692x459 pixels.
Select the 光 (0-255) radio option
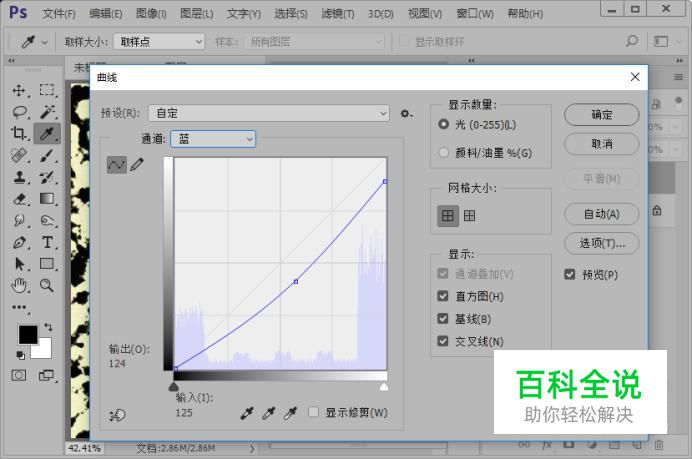pyautogui.click(x=444, y=124)
